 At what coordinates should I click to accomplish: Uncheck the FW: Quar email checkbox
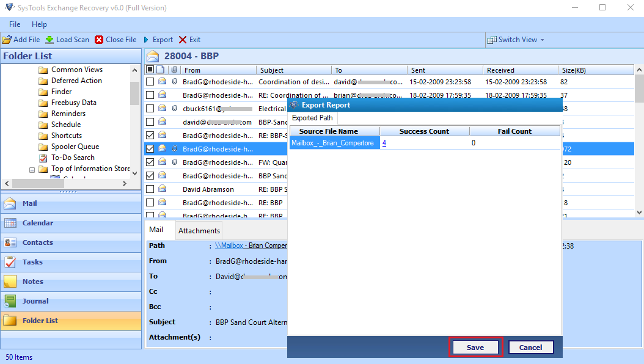click(x=150, y=162)
